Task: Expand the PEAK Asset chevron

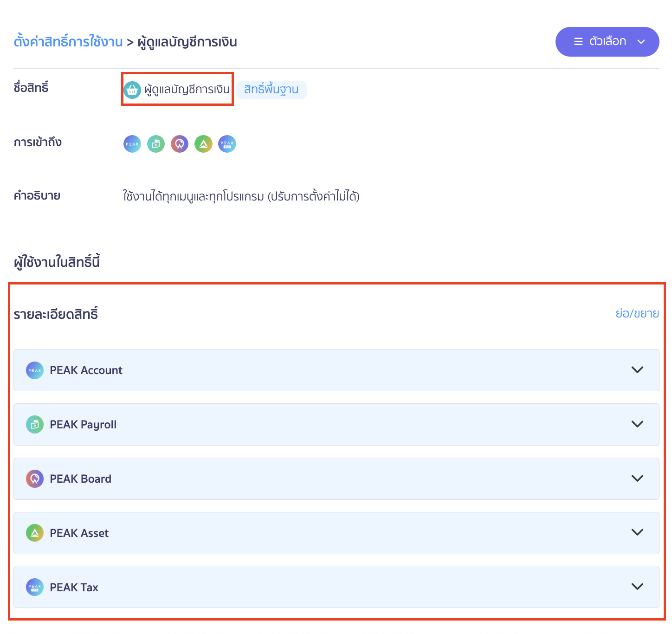Action: pyautogui.click(x=638, y=532)
